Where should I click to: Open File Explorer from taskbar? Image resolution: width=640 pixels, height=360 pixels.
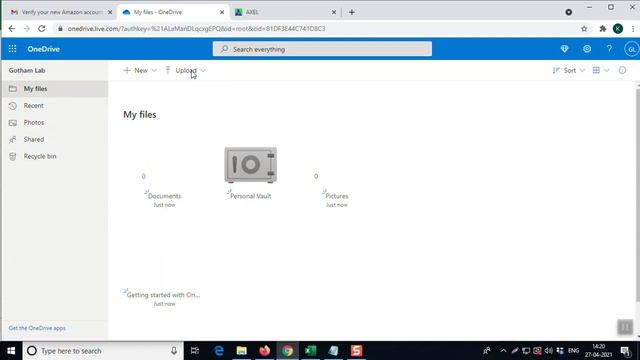[x=242, y=351]
